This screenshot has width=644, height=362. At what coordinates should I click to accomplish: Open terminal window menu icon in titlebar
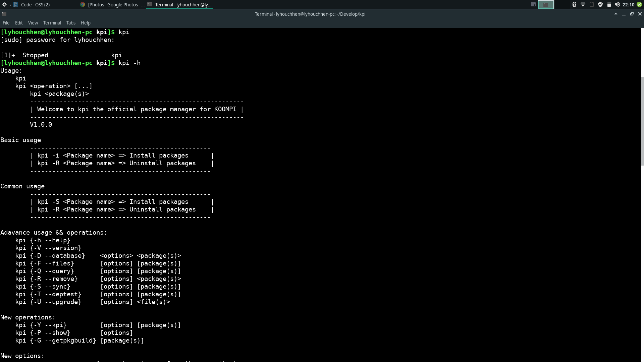point(4,14)
